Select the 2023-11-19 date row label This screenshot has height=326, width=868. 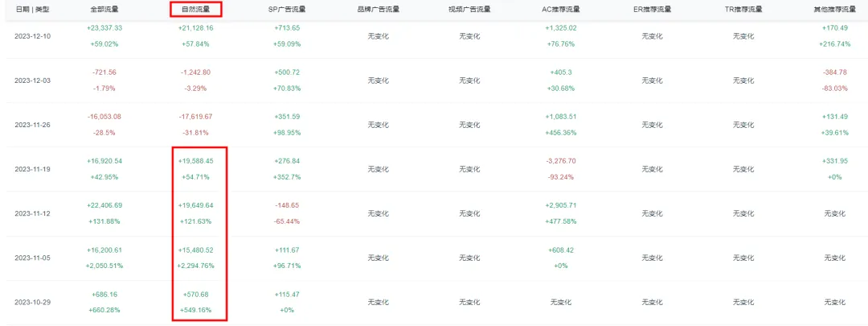[x=33, y=169]
